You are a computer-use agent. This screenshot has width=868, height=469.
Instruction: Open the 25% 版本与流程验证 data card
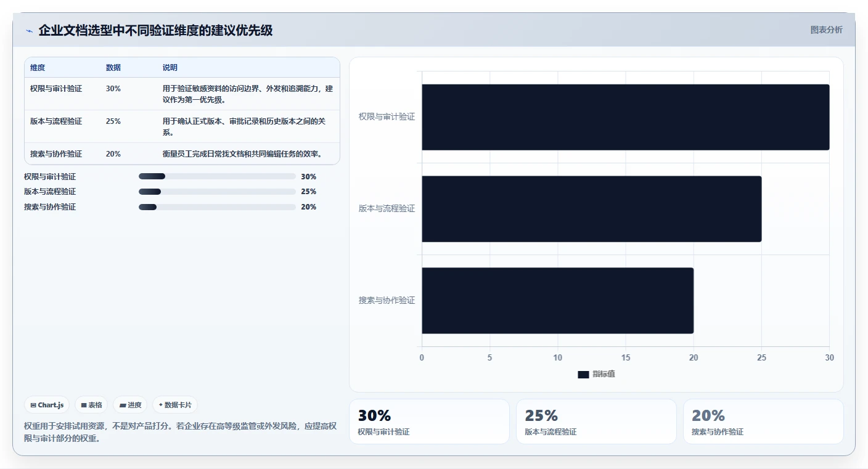pyautogui.click(x=596, y=422)
